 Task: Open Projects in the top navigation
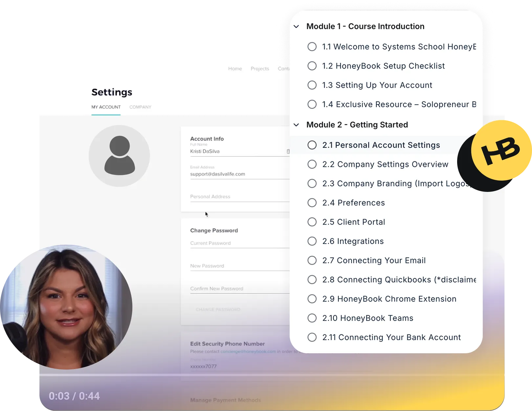click(260, 69)
